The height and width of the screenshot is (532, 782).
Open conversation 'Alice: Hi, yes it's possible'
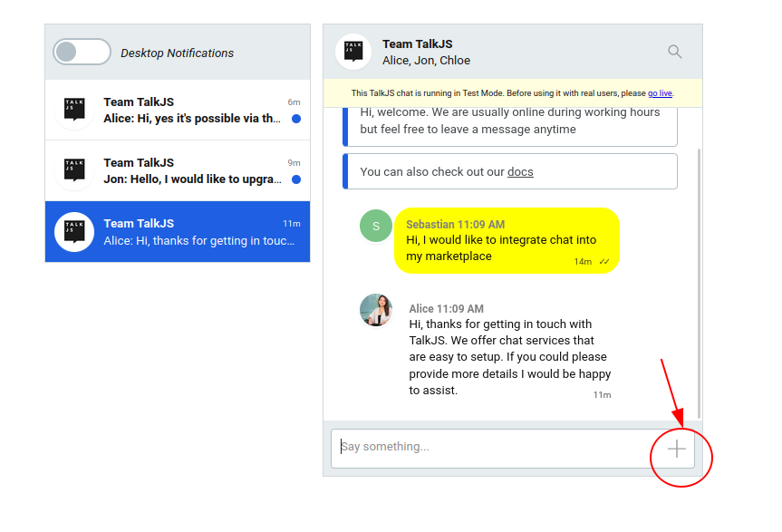[x=178, y=111]
